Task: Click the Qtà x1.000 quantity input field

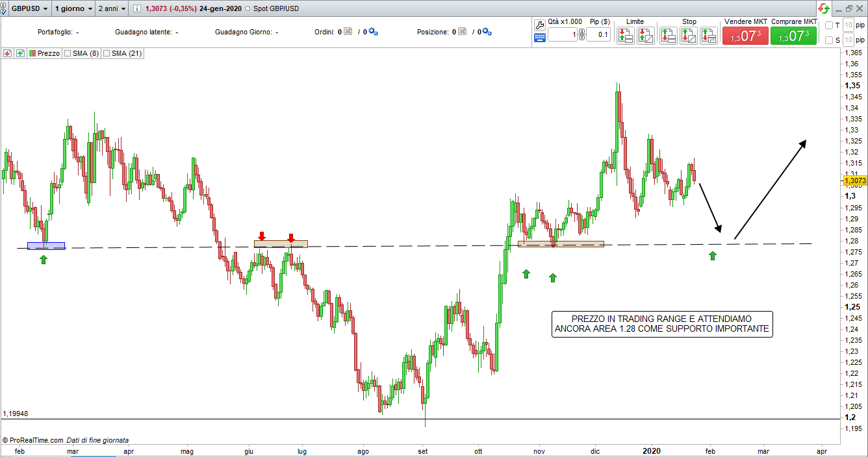Action: pyautogui.click(x=563, y=36)
